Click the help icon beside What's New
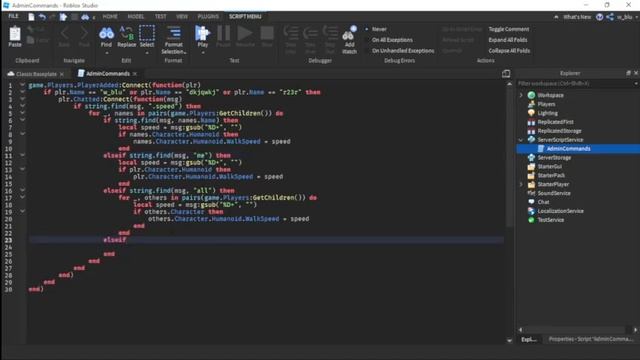 pos(599,17)
